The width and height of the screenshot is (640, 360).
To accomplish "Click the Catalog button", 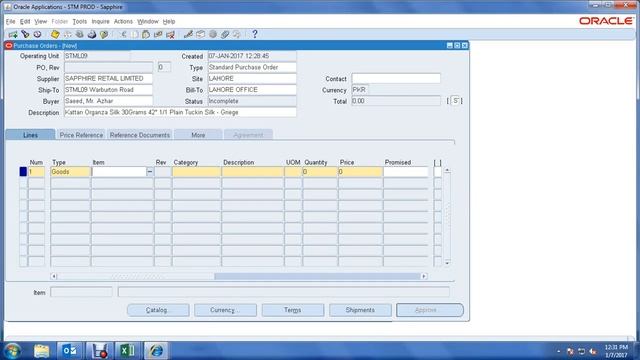I will click(158, 310).
